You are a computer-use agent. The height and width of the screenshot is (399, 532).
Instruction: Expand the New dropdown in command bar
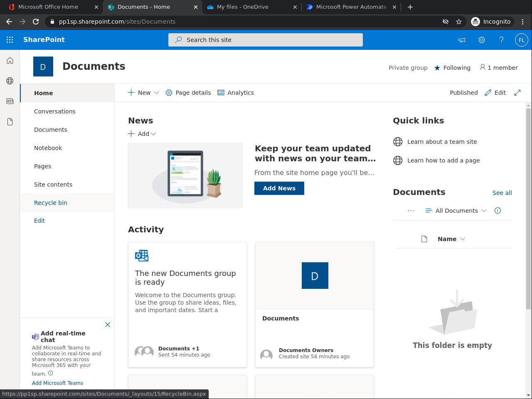tap(156, 93)
